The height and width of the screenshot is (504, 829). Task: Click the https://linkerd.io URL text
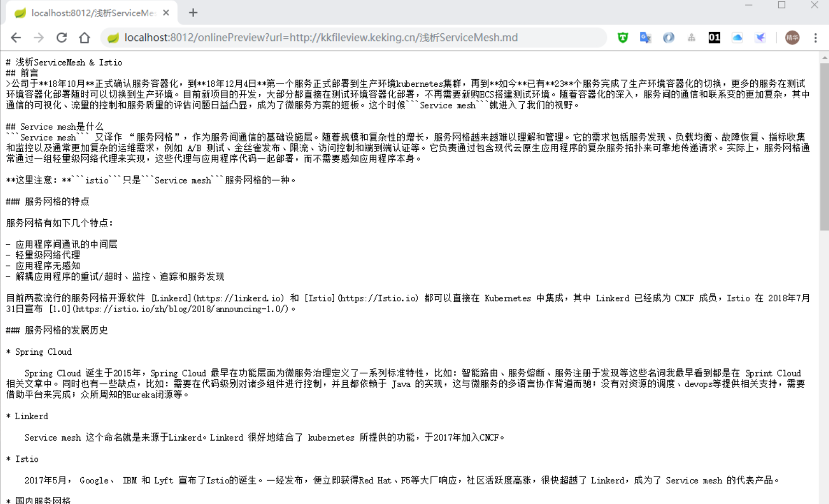click(x=239, y=298)
